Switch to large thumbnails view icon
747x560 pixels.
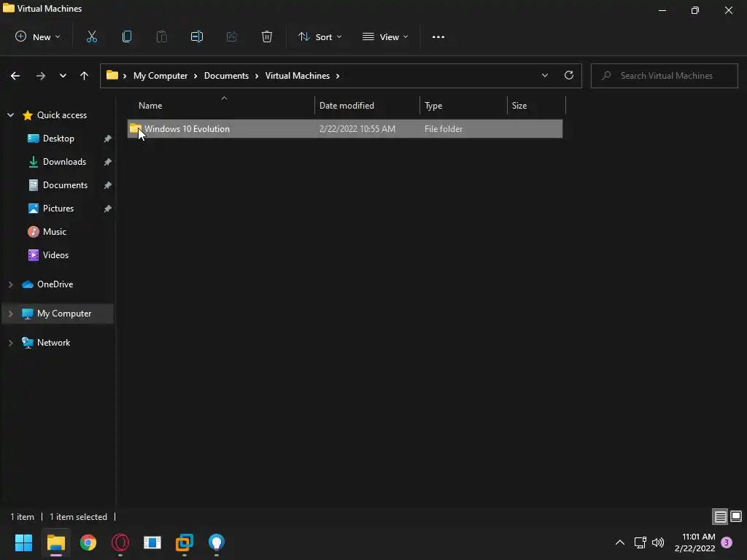(x=736, y=516)
